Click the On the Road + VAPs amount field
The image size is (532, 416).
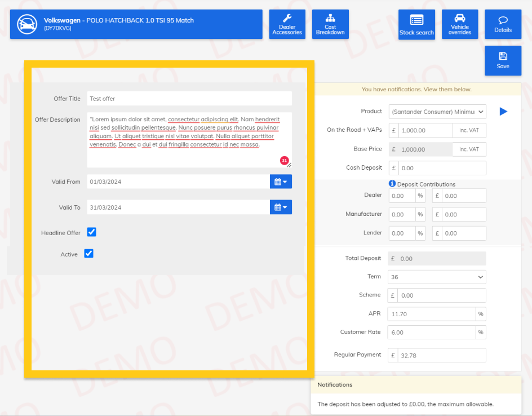(x=425, y=130)
